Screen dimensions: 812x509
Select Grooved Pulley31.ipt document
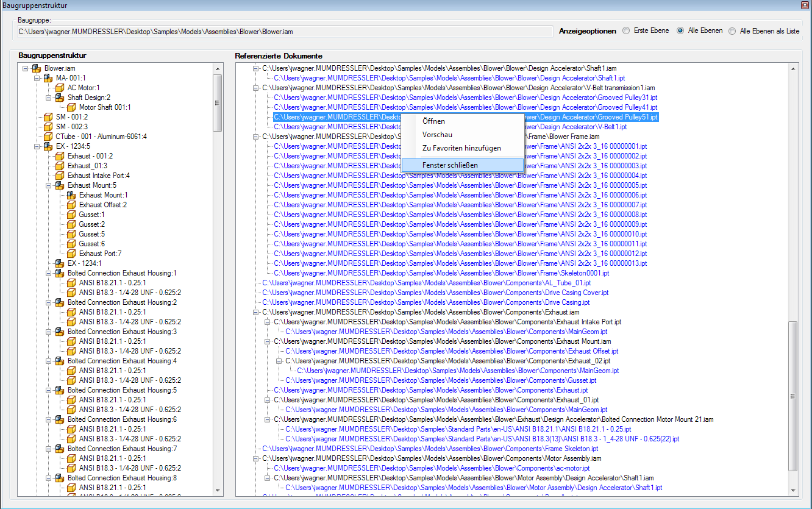[466, 98]
